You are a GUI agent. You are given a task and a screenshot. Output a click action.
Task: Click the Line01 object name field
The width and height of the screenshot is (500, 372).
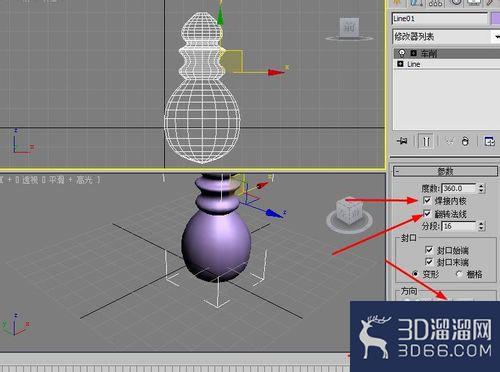[440, 19]
